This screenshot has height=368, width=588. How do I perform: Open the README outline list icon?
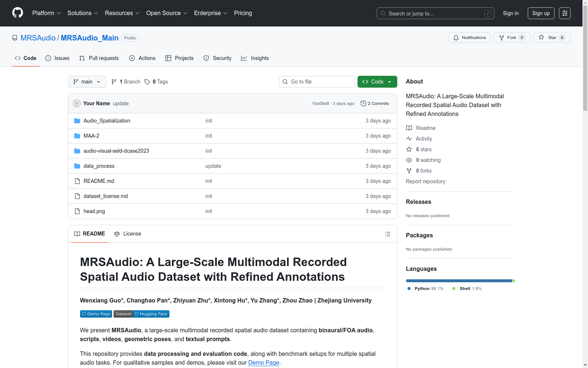click(x=388, y=234)
